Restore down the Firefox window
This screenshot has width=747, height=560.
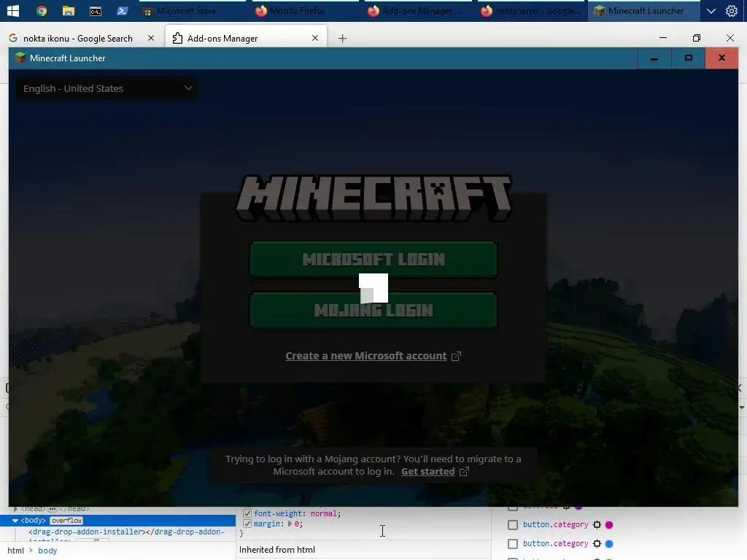pos(697,38)
